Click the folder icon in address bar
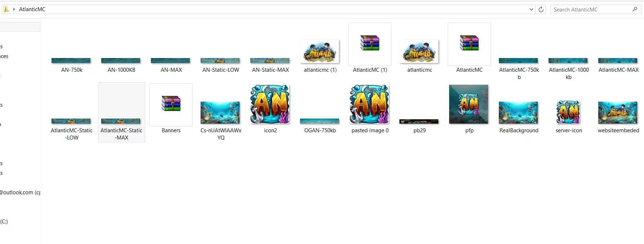Viewport: 644px width, 244px height. pos(6,9)
